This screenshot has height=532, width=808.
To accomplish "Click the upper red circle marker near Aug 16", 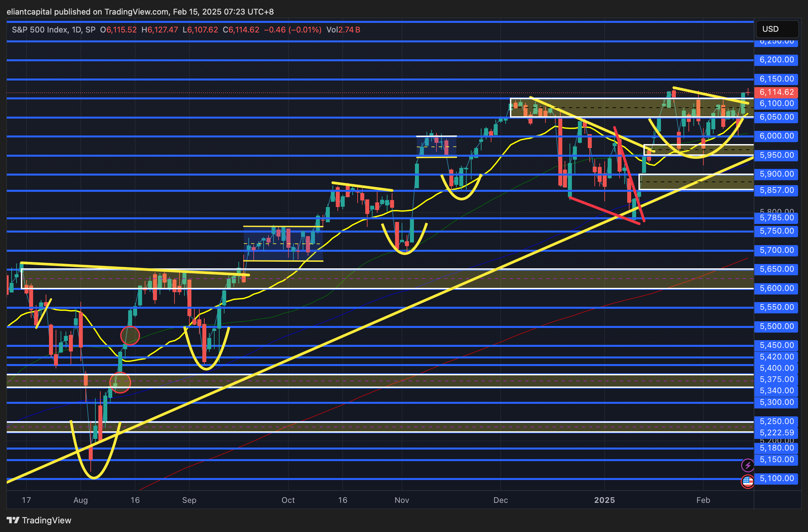I will click(x=130, y=336).
